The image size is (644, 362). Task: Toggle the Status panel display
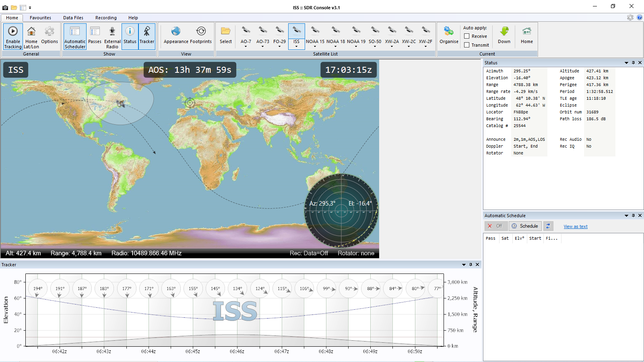pos(130,37)
